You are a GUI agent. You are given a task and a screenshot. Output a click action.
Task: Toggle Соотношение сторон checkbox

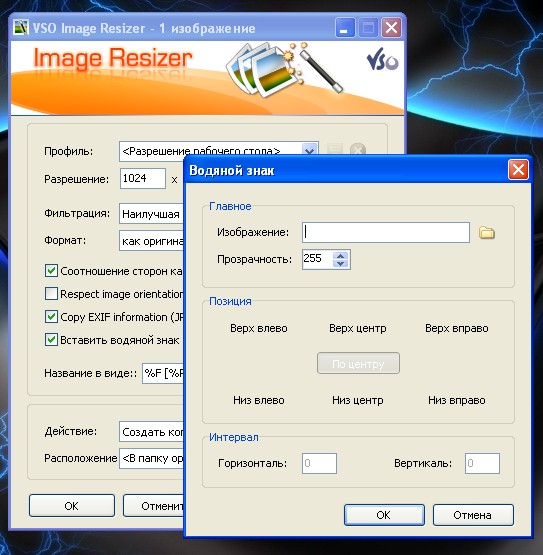pyautogui.click(x=51, y=271)
